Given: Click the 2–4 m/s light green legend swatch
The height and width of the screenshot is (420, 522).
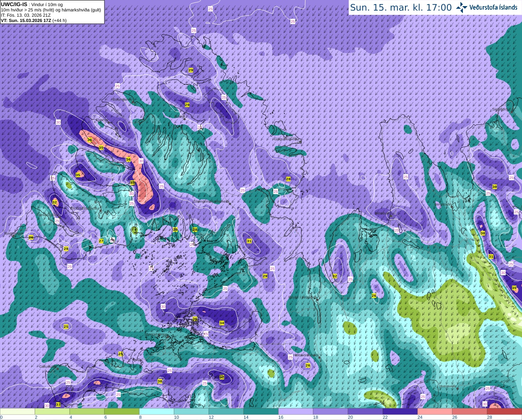Looking at the screenshot, I should pyautogui.click(x=52, y=411).
